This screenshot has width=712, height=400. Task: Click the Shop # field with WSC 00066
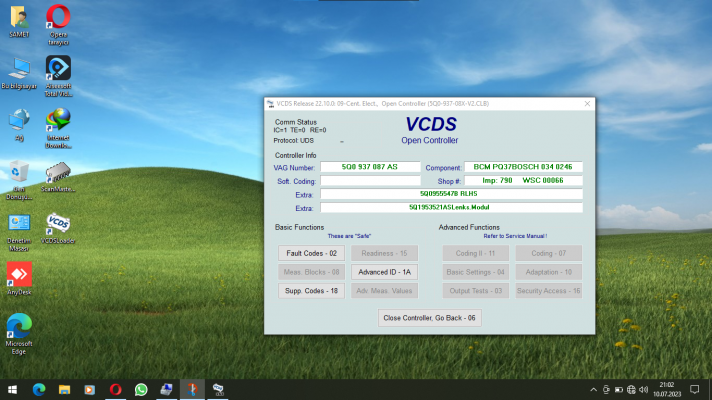523,181
